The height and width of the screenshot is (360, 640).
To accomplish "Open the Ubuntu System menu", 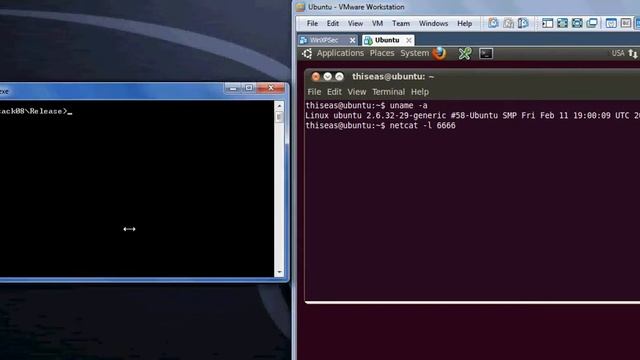I will [414, 53].
